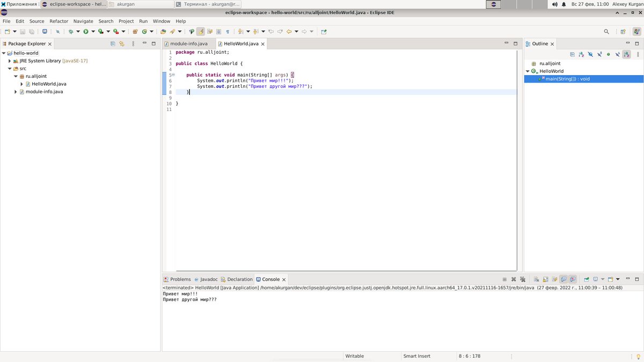Click the Clear Console icon
This screenshot has height=362, width=644.
click(x=536, y=279)
